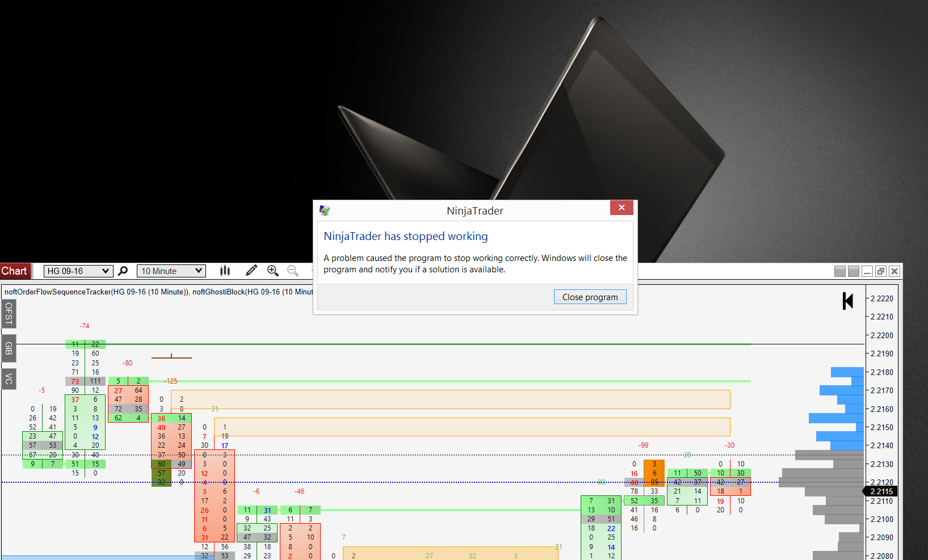Image resolution: width=928 pixels, height=560 pixels.
Task: Click the instrument search magnifier icon
Action: [x=123, y=271]
